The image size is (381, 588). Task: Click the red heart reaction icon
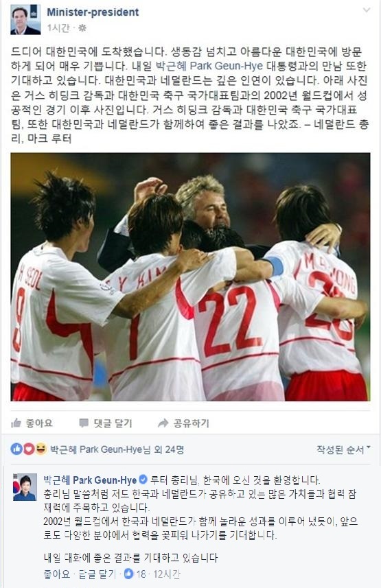point(29,449)
